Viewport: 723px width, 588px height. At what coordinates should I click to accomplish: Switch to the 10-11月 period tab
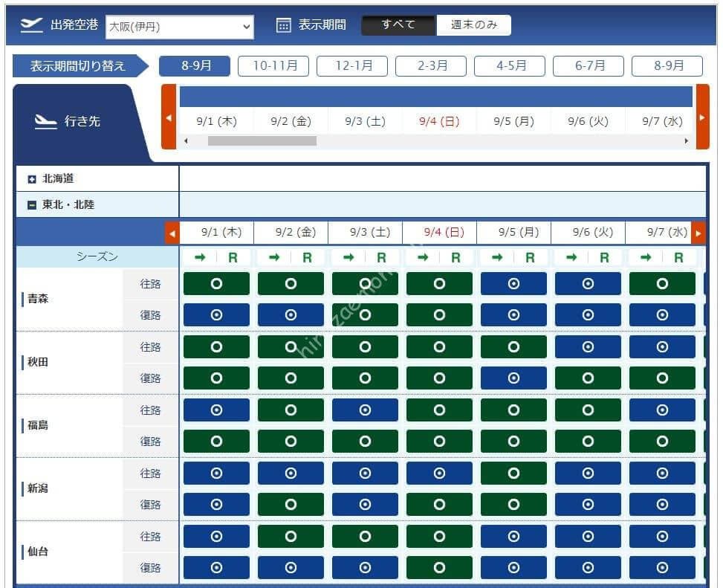(x=273, y=66)
